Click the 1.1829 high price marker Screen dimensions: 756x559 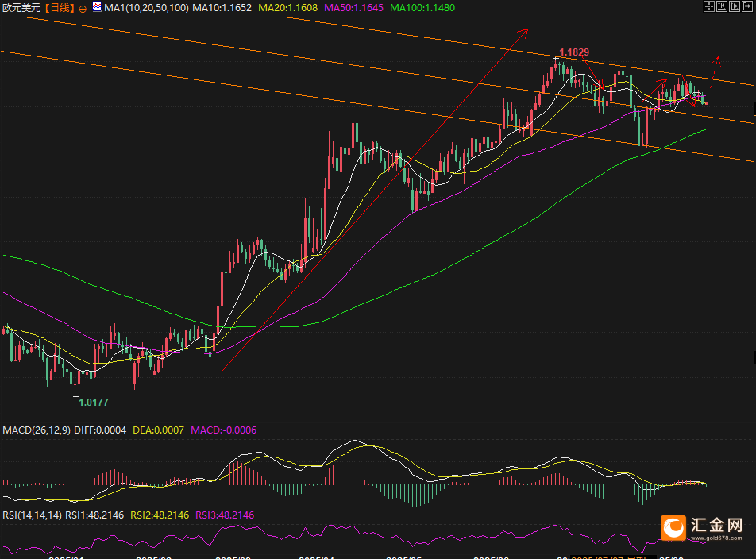point(573,52)
